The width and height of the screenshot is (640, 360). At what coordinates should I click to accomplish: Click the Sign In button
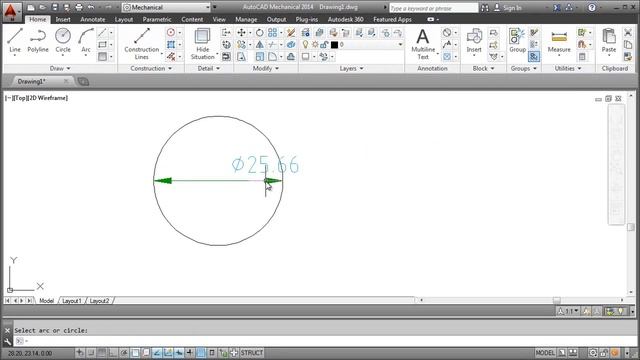[x=508, y=8]
